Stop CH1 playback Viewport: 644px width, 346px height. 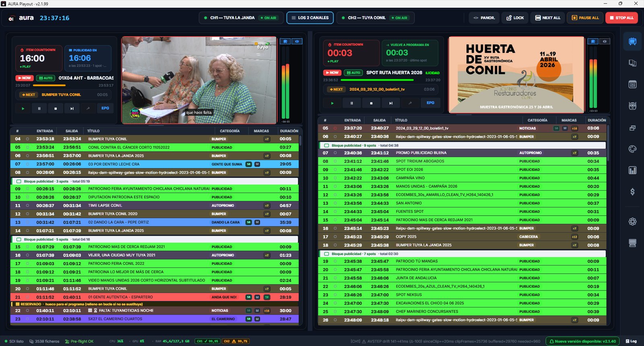[56, 108]
